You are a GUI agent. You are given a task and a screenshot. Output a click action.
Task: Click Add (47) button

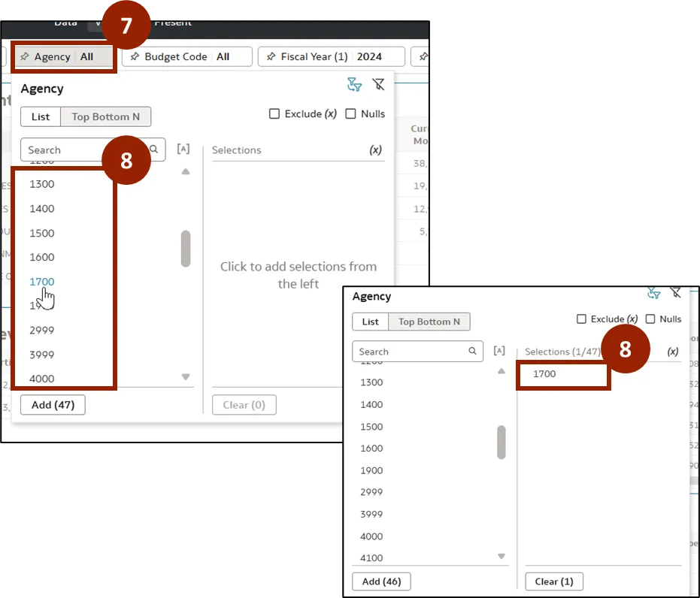[x=53, y=405]
